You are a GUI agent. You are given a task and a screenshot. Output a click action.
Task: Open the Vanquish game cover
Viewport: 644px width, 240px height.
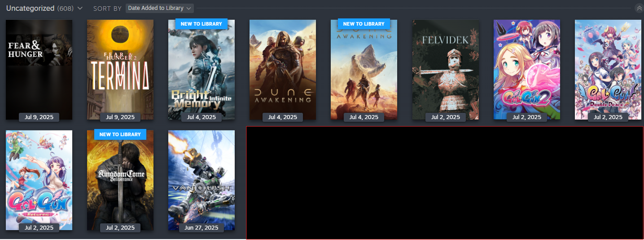202,180
